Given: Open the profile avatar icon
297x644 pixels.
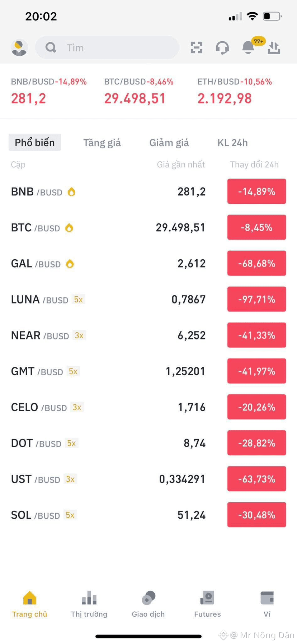Looking at the screenshot, I should (x=19, y=47).
